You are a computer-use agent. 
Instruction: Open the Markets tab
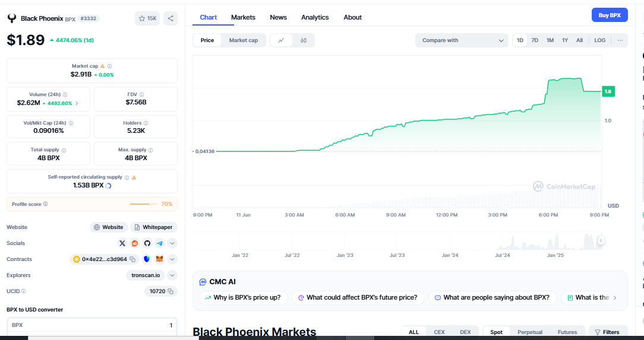(243, 17)
